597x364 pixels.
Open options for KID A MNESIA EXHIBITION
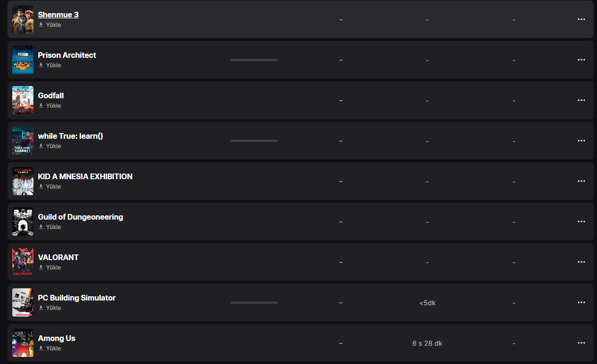[x=581, y=181]
